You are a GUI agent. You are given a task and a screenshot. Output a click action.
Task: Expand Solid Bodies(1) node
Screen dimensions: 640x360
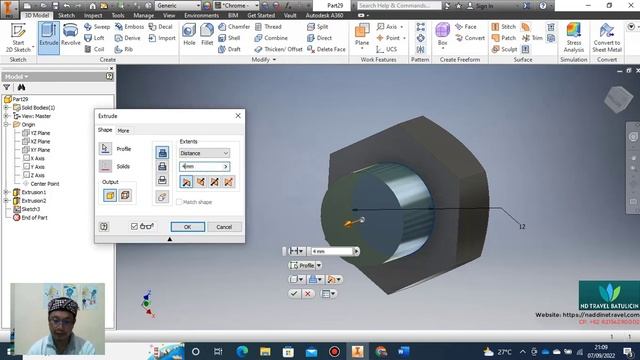click(6, 107)
